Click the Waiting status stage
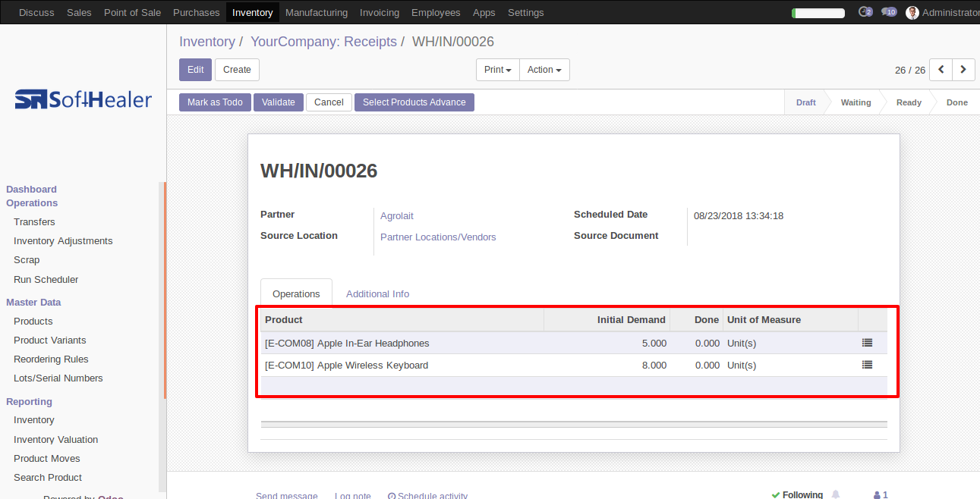 click(x=856, y=102)
